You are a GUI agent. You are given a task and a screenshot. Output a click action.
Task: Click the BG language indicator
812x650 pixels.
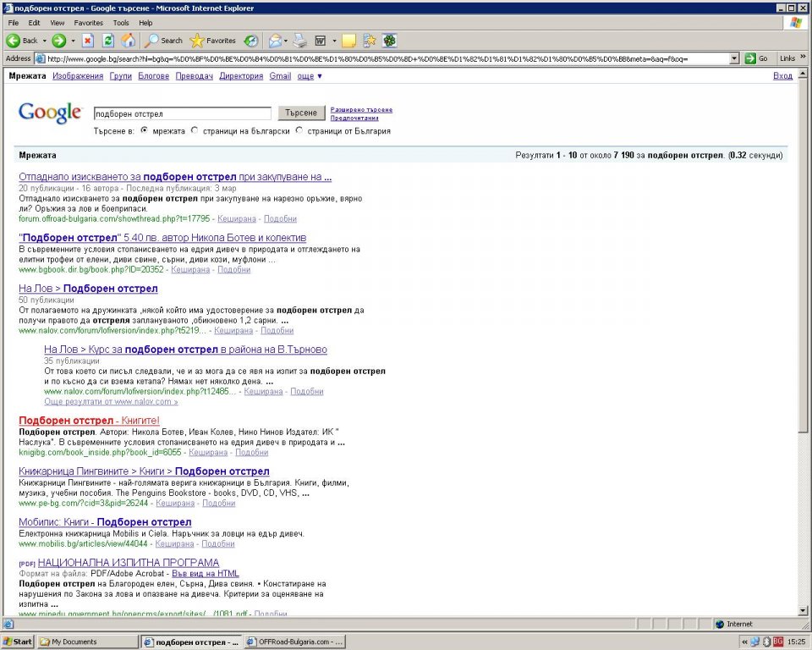coord(778,642)
